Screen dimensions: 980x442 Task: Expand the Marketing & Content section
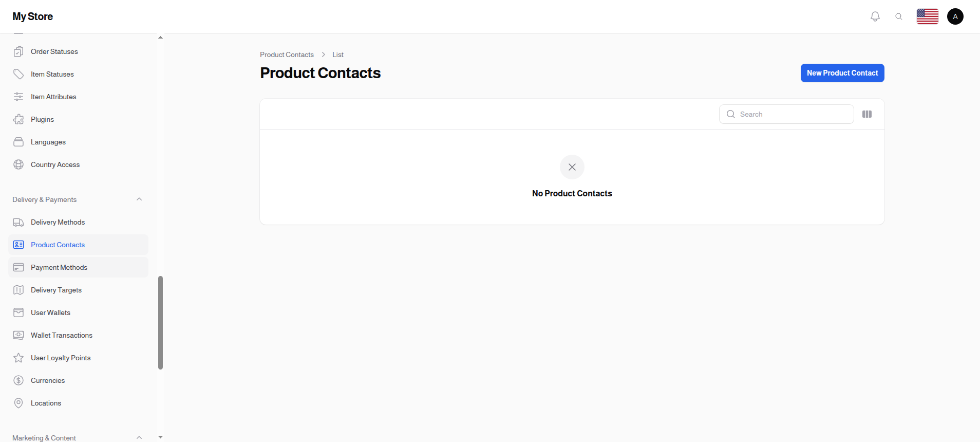coord(139,437)
